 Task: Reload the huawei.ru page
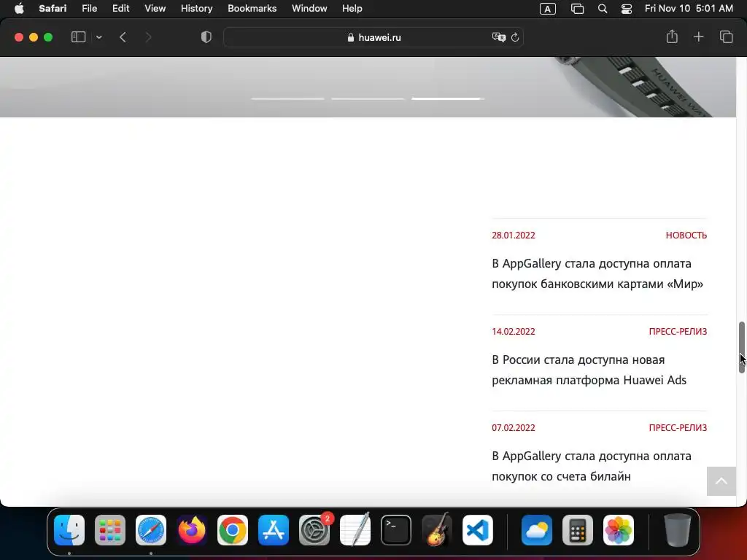515,37
